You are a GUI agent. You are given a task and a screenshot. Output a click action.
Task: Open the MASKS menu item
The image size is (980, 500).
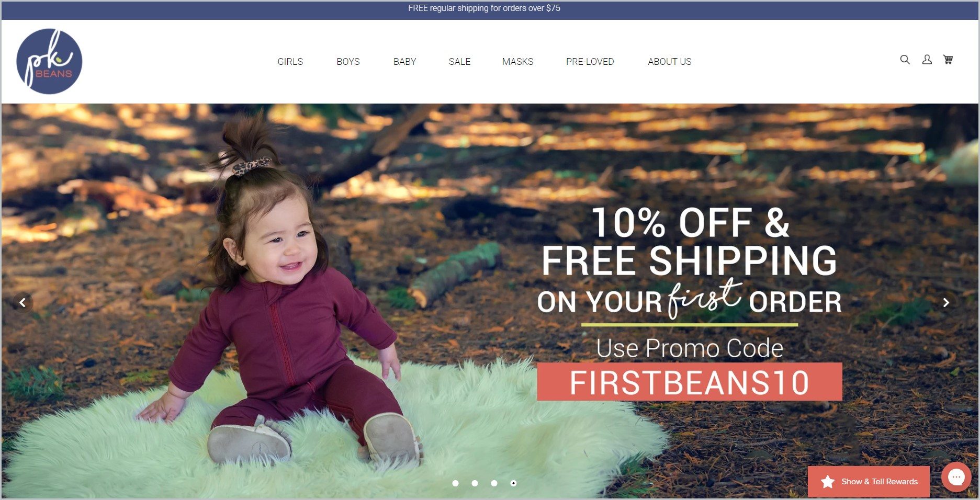coord(517,62)
